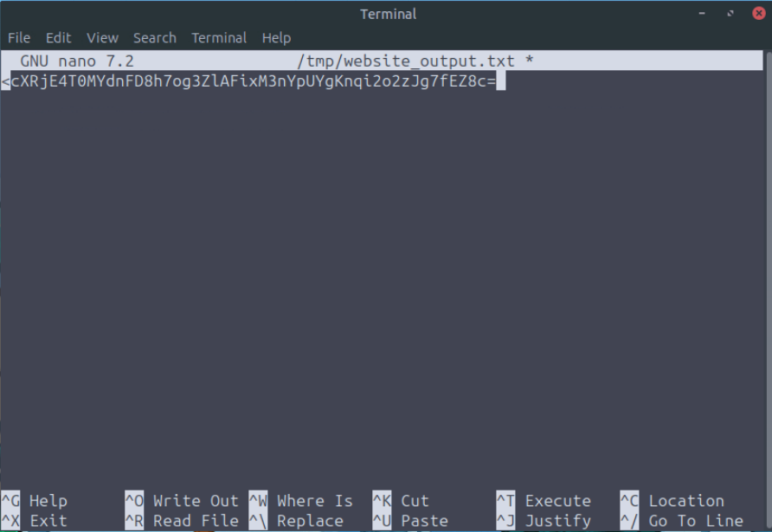The width and height of the screenshot is (772, 532).
Task: Click the ^J Justify shortcut label
Action: coord(544,521)
